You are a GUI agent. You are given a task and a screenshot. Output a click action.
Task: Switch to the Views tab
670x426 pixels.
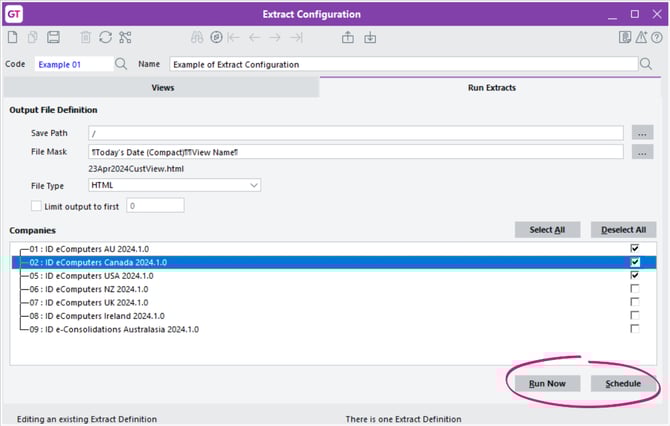(163, 88)
